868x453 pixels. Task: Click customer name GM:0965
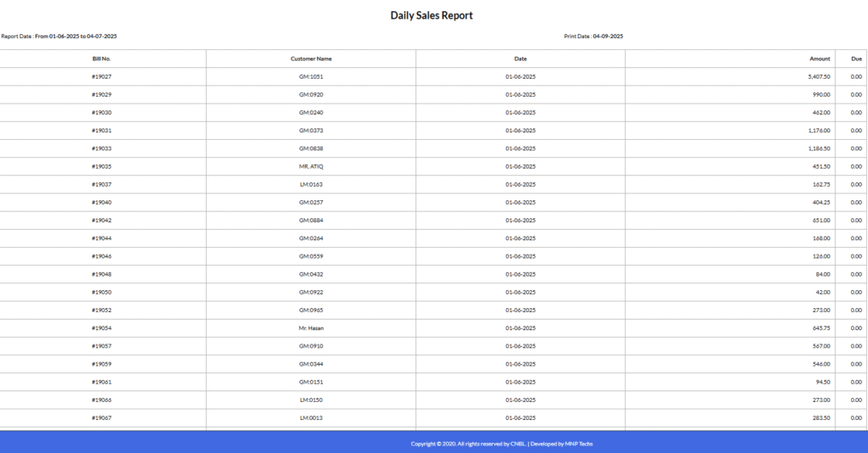311,310
